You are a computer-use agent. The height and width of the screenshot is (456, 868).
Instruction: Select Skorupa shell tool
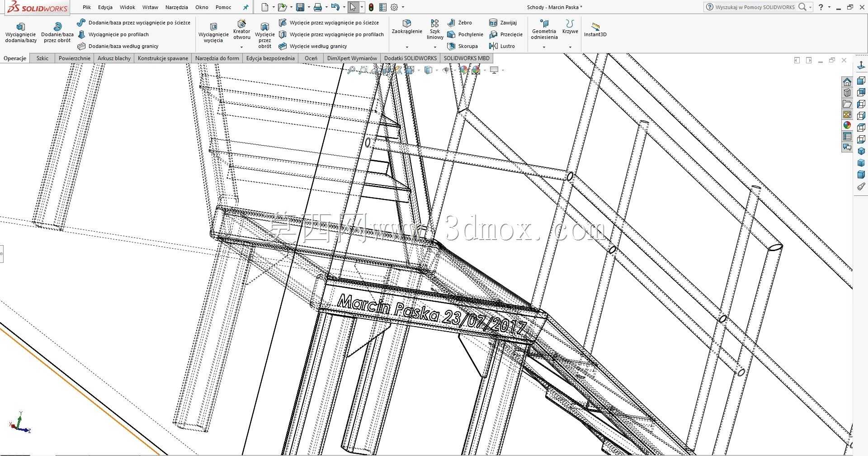(x=462, y=46)
